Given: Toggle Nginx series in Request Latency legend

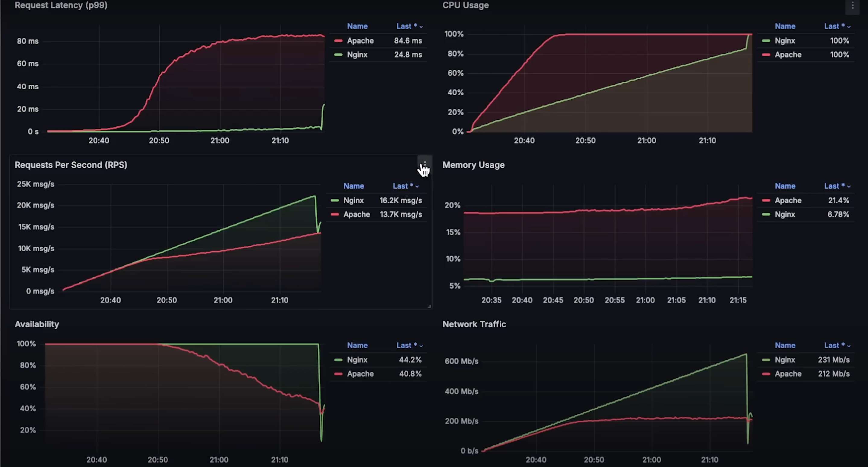Looking at the screenshot, I should 357,55.
